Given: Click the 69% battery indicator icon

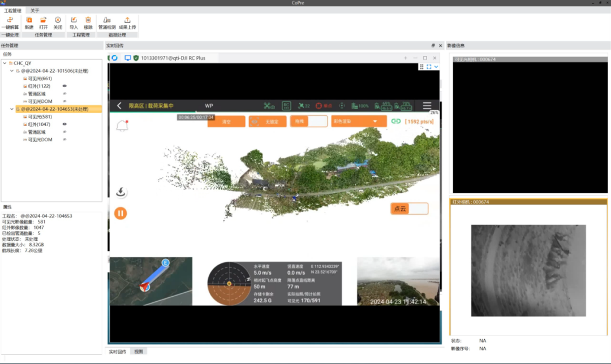Looking at the screenshot, I should point(383,106).
